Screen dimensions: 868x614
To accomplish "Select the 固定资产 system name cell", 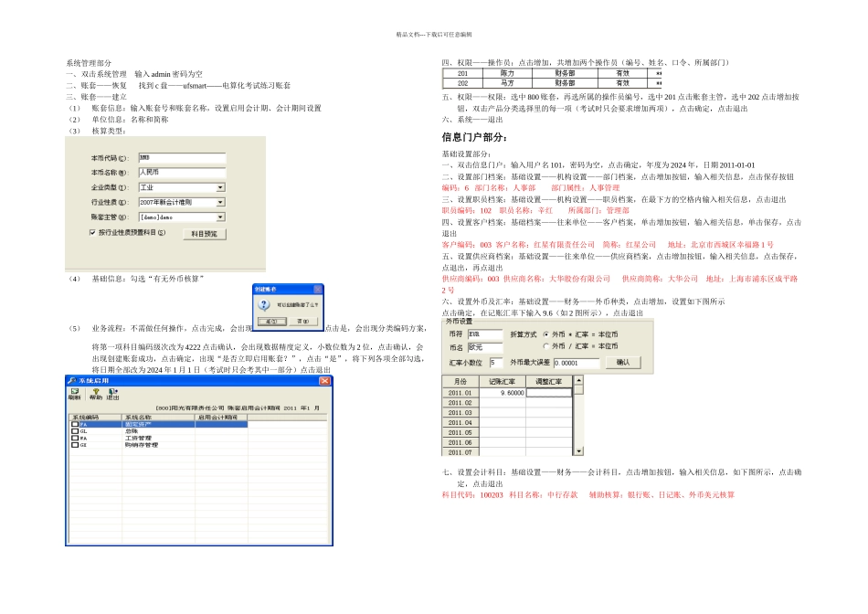I will click(158, 424).
